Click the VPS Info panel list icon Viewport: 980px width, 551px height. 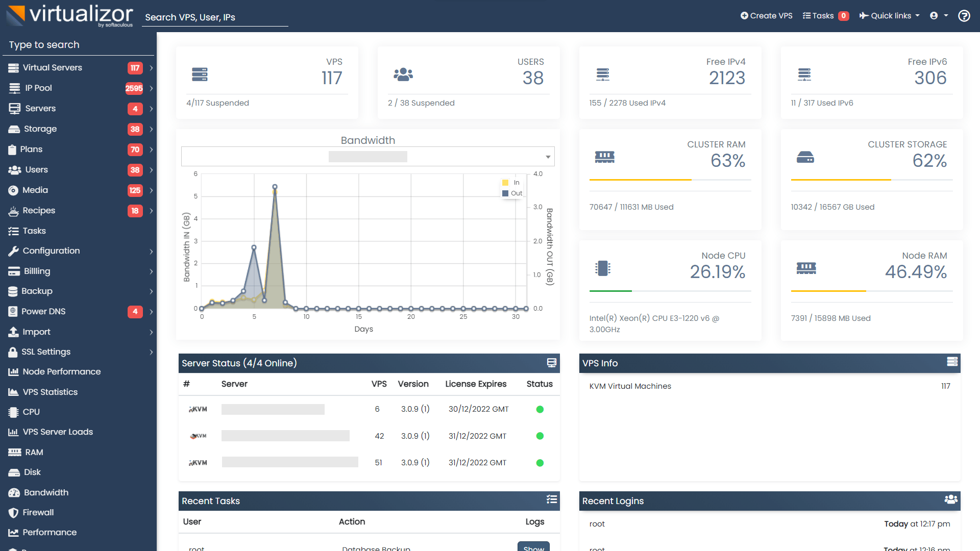(x=952, y=362)
